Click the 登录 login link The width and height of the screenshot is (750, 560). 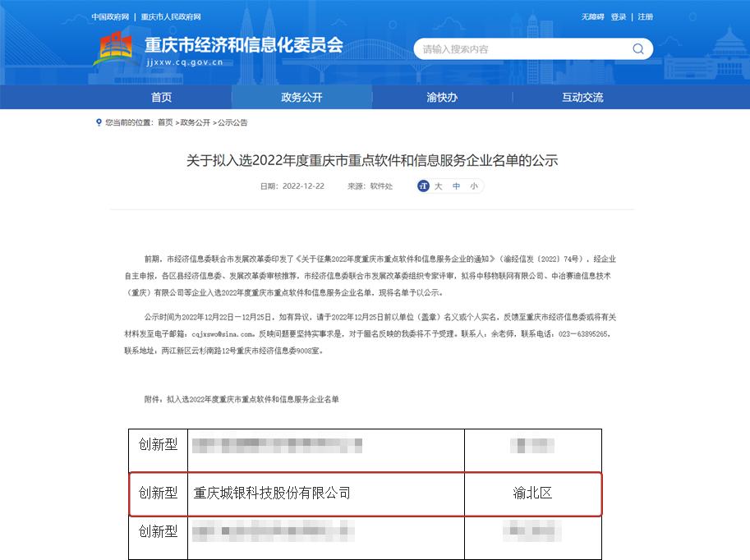point(618,16)
